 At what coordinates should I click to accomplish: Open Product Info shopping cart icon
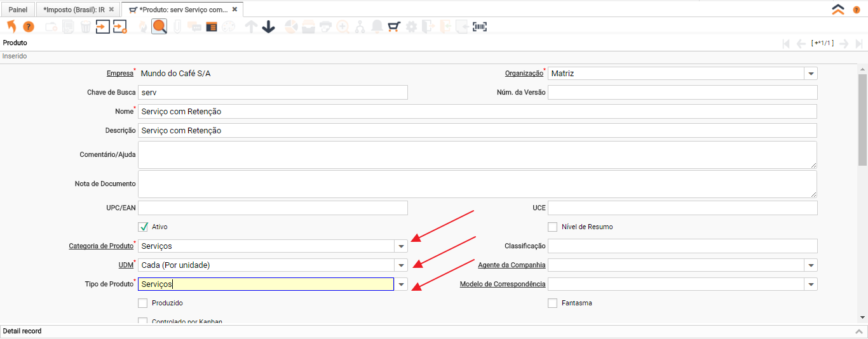394,27
